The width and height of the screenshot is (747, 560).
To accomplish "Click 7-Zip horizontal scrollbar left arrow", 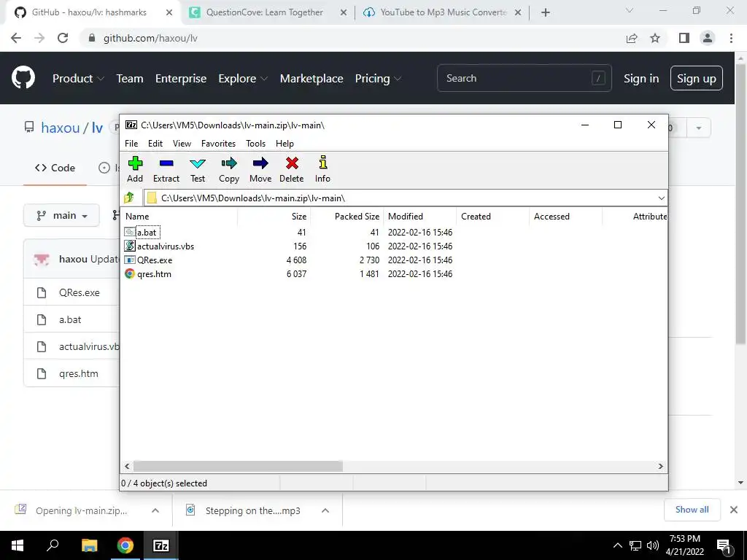I will point(127,466).
